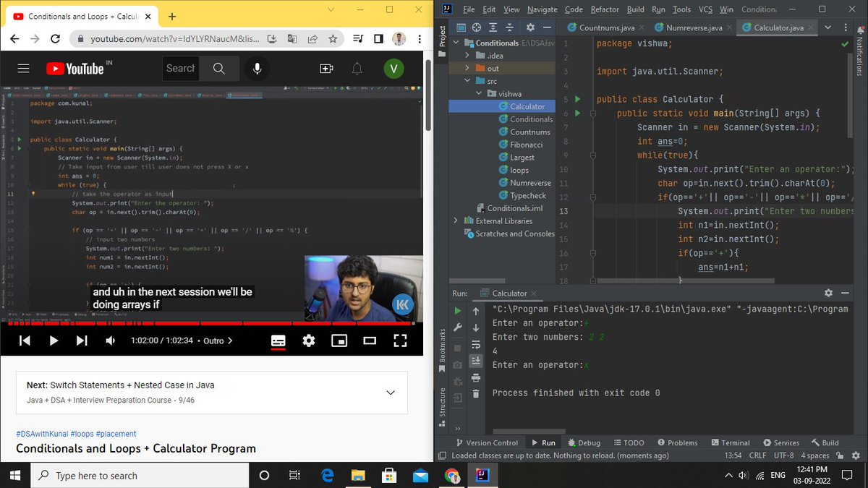This screenshot has height=488, width=868.
Task: Click Expand All icon in Project panel toolbar
Action: point(494,27)
